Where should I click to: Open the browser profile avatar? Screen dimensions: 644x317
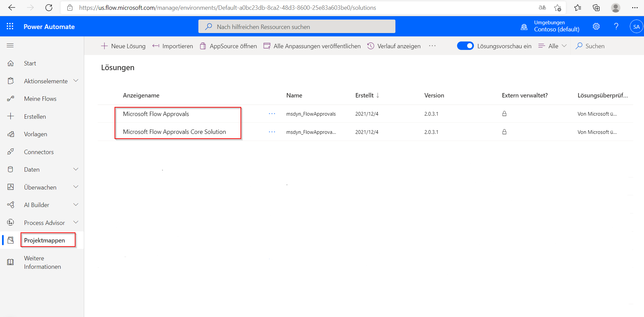(616, 7)
